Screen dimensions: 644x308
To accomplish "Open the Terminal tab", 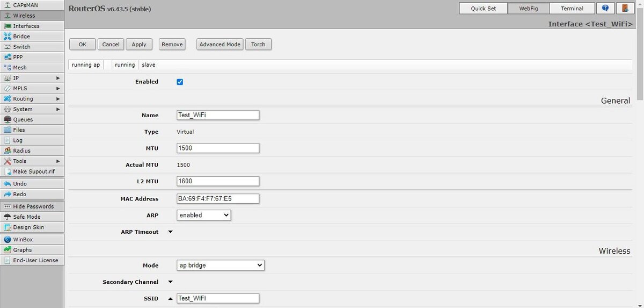I will (572, 9).
